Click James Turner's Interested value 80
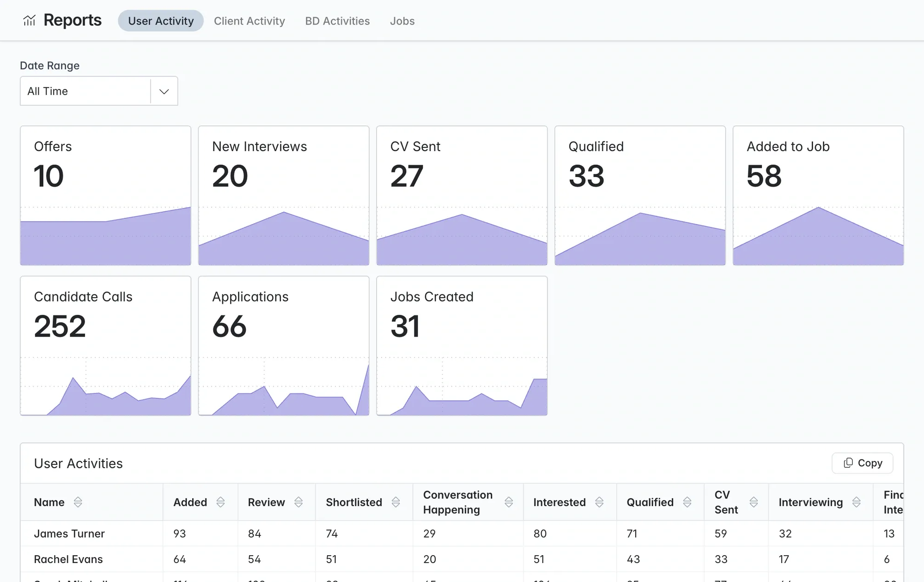This screenshot has height=582, width=924. click(540, 533)
